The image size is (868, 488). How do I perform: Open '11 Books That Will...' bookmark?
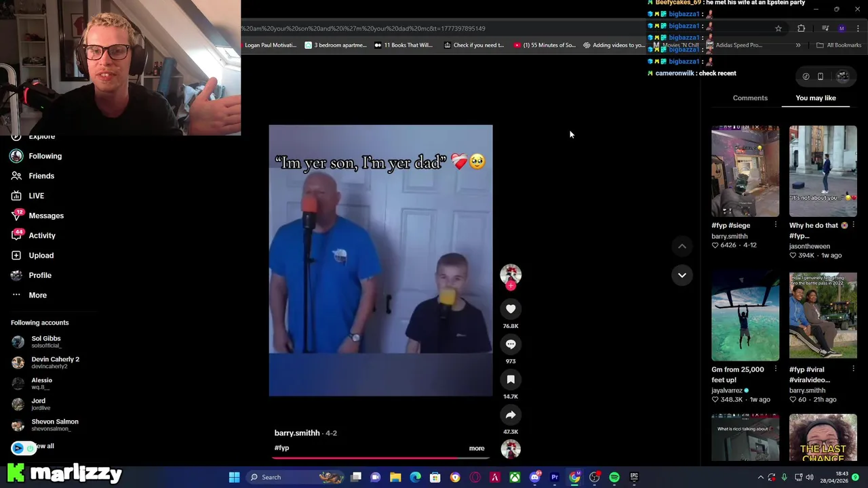(403, 45)
